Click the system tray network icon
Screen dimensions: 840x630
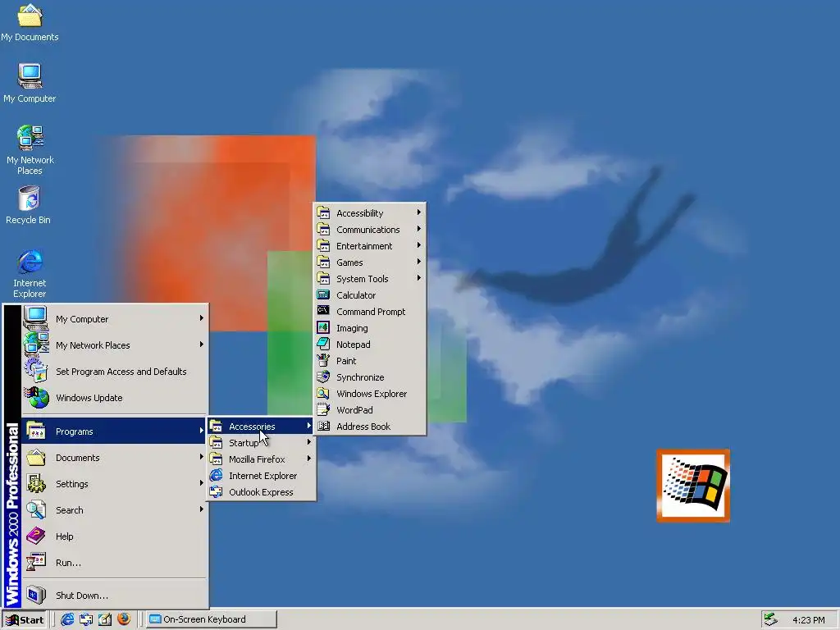[x=770, y=619]
